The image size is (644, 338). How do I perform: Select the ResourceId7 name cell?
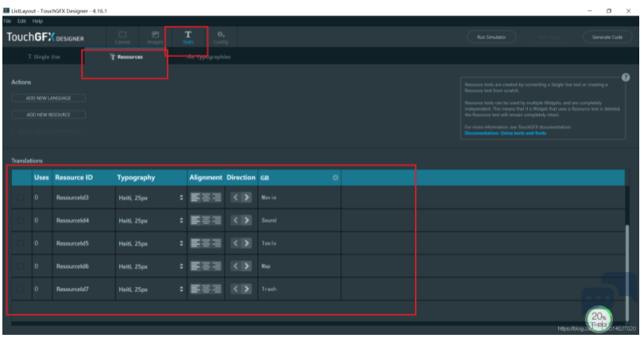coord(83,289)
